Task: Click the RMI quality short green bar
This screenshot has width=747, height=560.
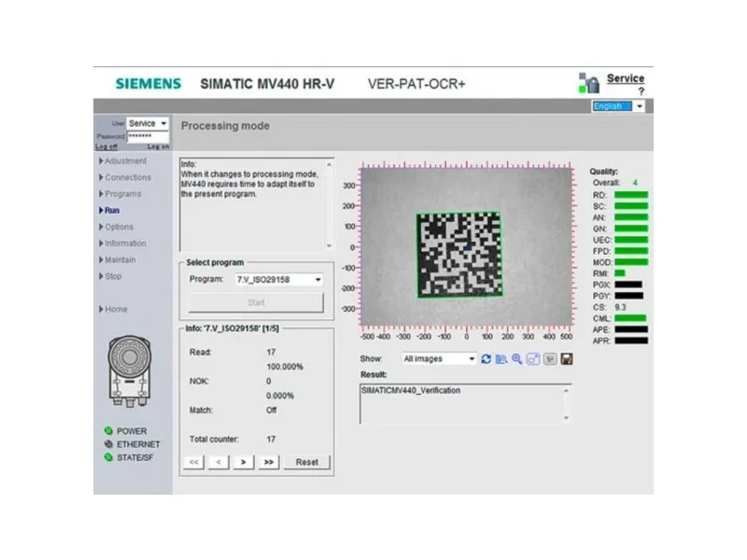Action: [620, 273]
